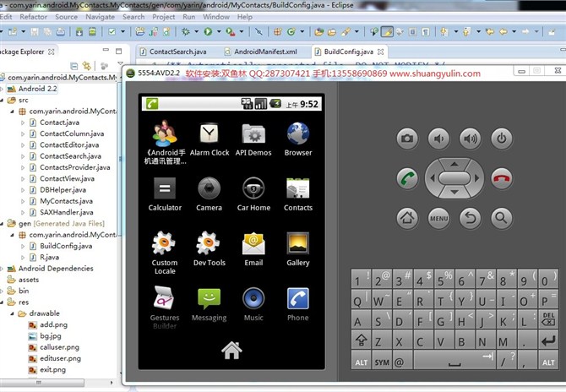Open the Search menu

click(x=133, y=17)
